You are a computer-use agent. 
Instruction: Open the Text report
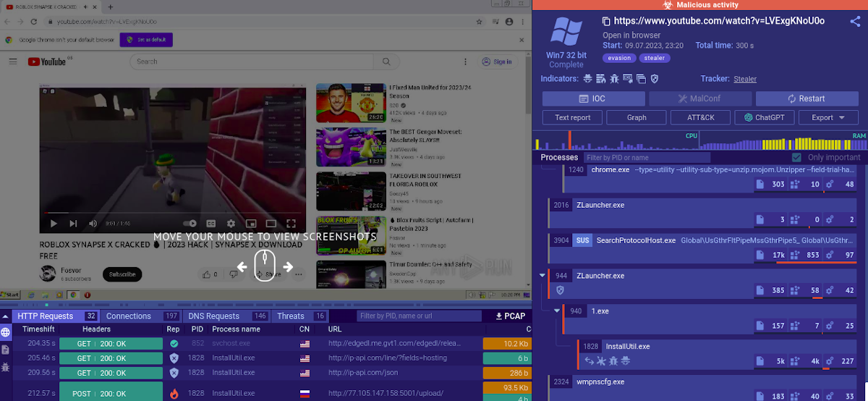tap(572, 117)
